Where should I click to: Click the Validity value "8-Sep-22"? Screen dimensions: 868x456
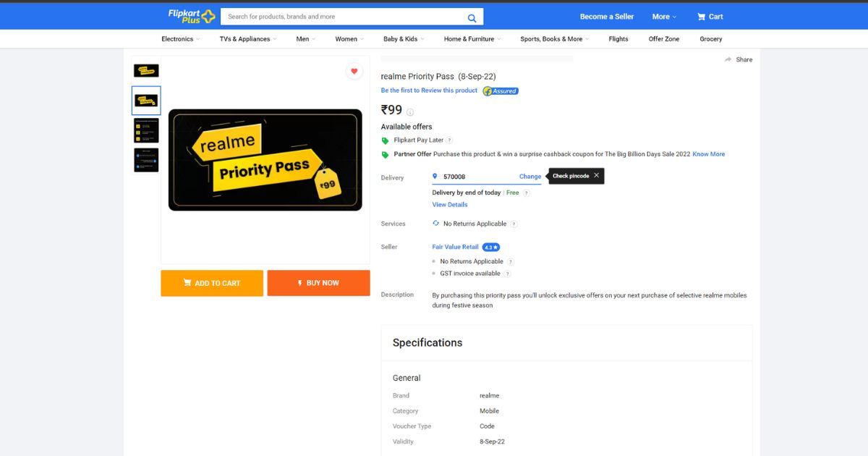493,442
